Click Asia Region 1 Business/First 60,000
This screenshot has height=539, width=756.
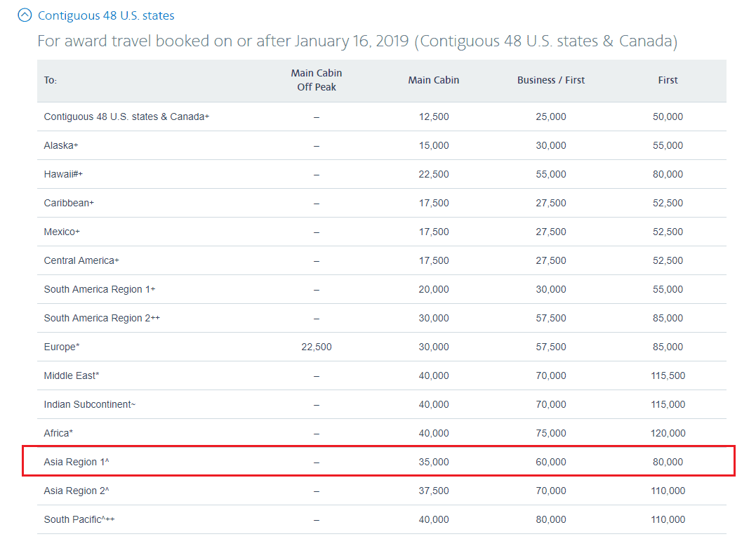[x=550, y=462]
